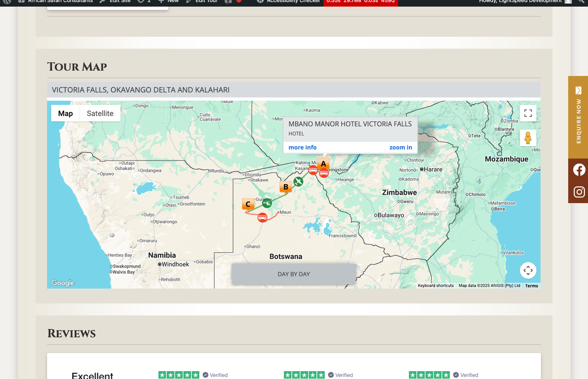Switch to the Map view tab
The height and width of the screenshot is (379, 588).
65,114
